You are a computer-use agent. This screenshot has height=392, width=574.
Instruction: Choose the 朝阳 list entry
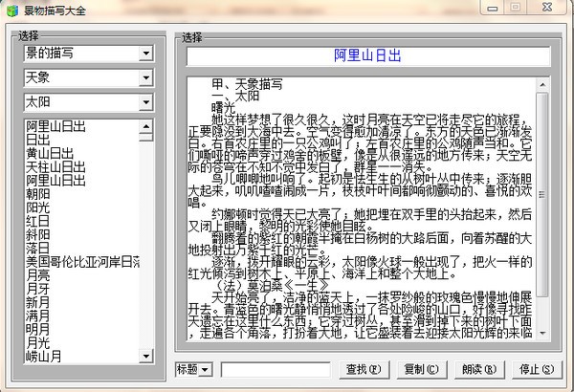38,192
